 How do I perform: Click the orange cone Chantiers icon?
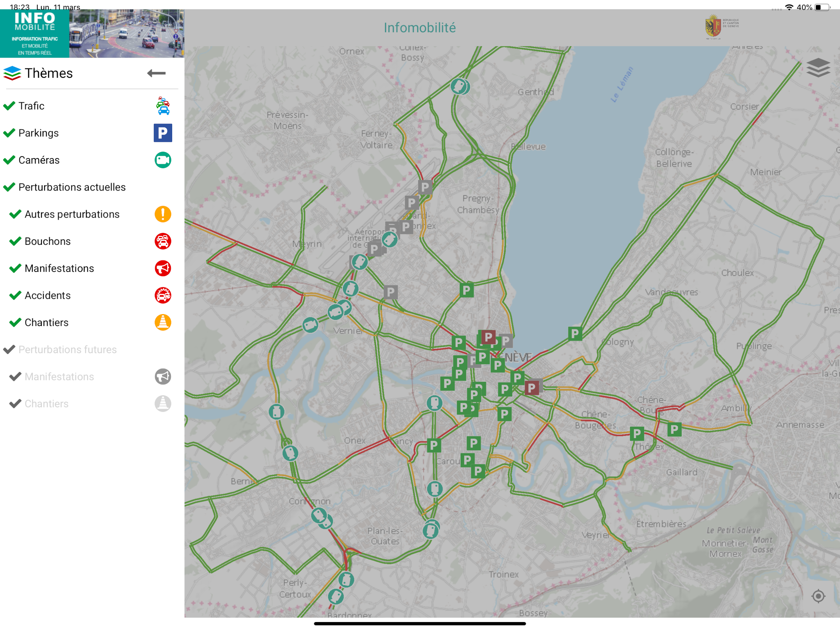coord(163,322)
